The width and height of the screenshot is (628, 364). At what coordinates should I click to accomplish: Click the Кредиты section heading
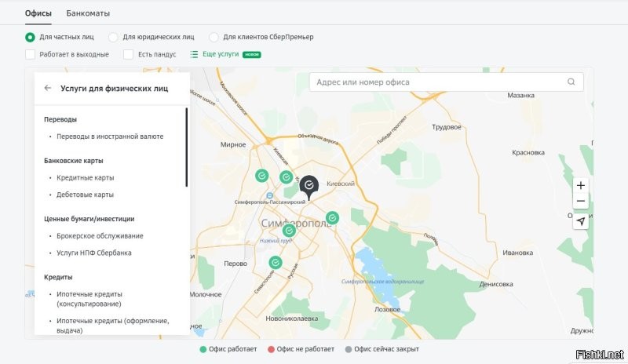[x=58, y=277]
